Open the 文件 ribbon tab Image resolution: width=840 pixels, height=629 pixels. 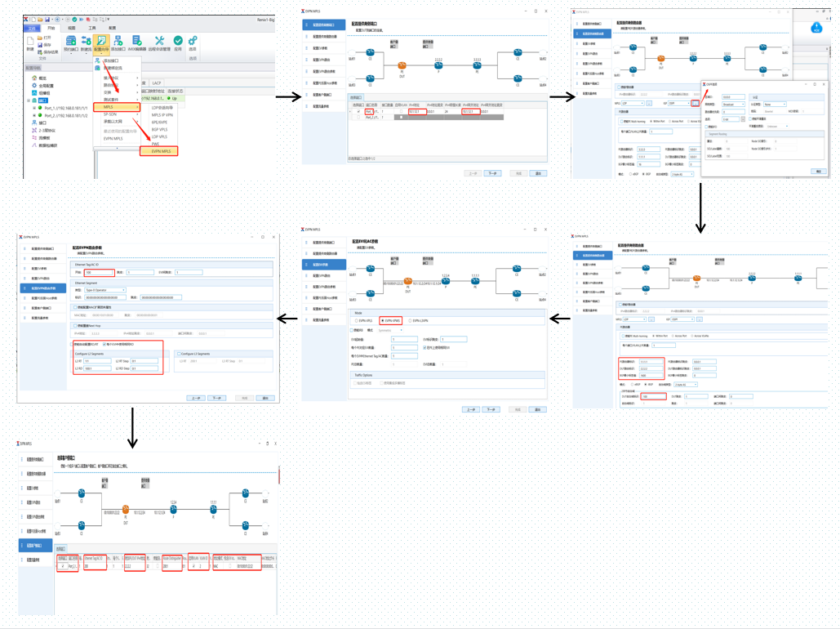pyautogui.click(x=32, y=29)
